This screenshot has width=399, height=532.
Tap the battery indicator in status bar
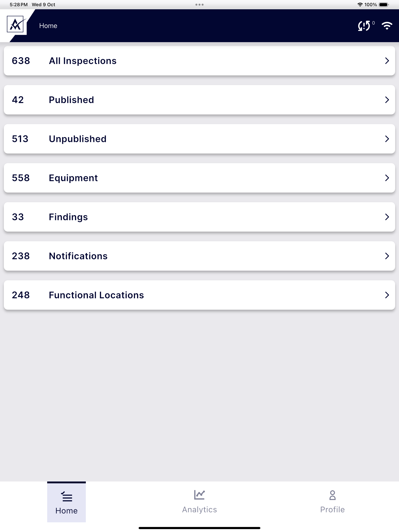(384, 5)
